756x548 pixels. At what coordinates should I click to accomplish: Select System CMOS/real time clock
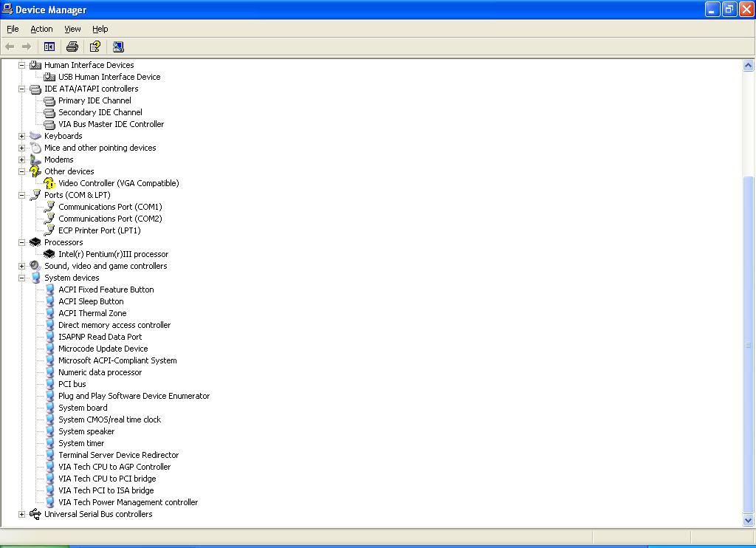pyautogui.click(x=109, y=419)
